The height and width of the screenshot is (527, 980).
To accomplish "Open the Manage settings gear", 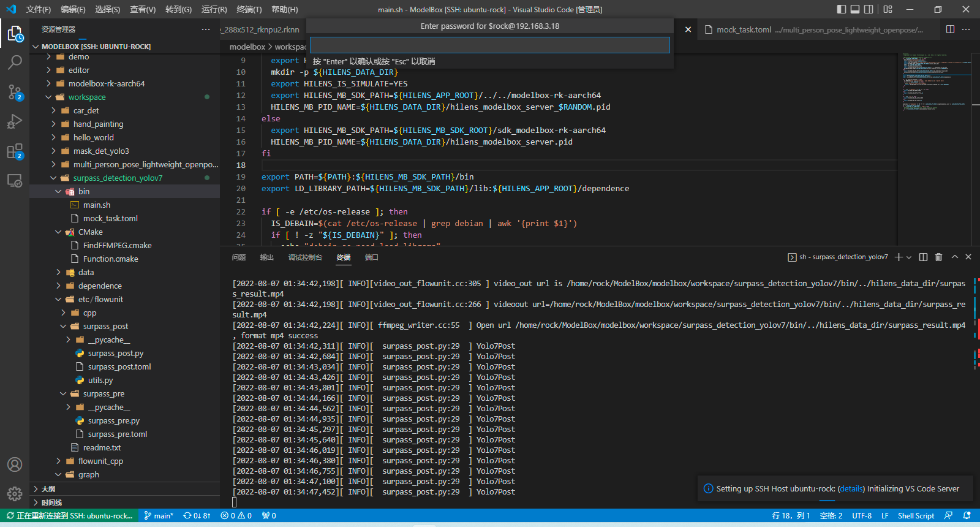I will (x=15, y=493).
